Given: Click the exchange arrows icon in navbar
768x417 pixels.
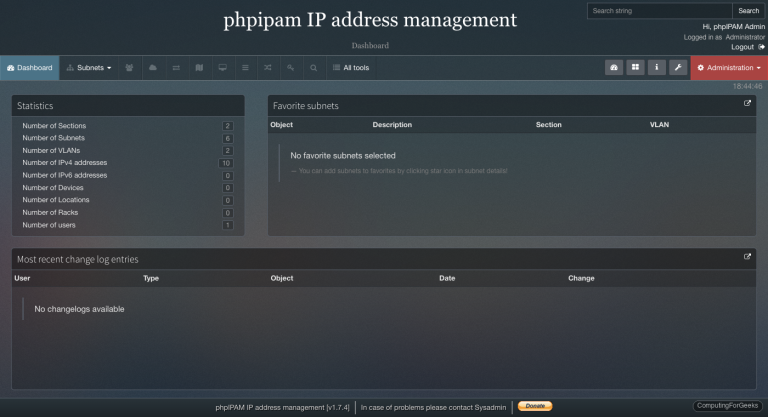Looking at the screenshot, I should (x=176, y=68).
